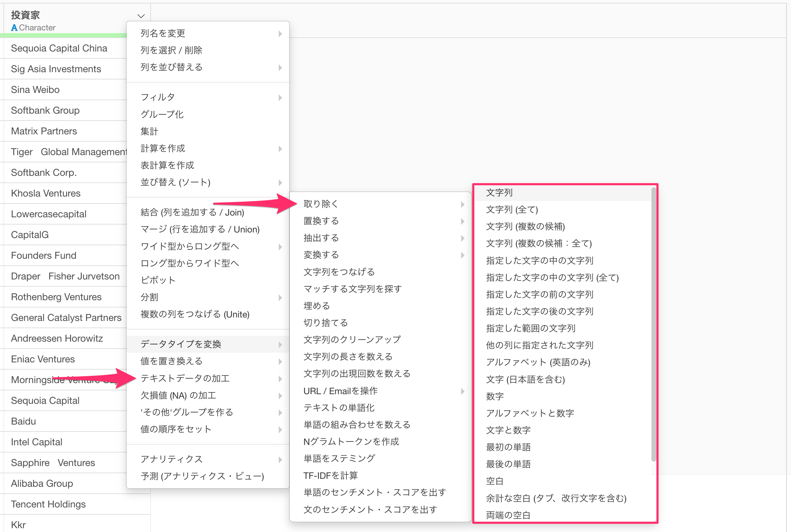
Task: Select 他の列に指定された文字列
Action: [563, 345]
